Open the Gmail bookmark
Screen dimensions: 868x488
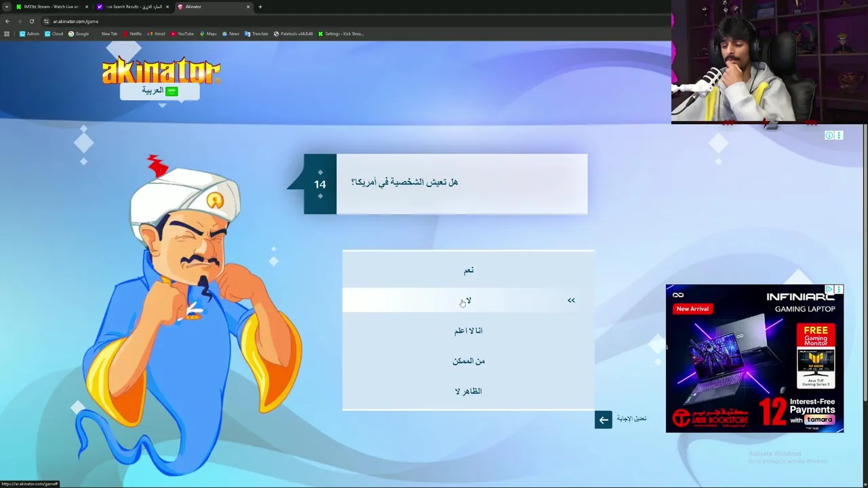point(157,34)
